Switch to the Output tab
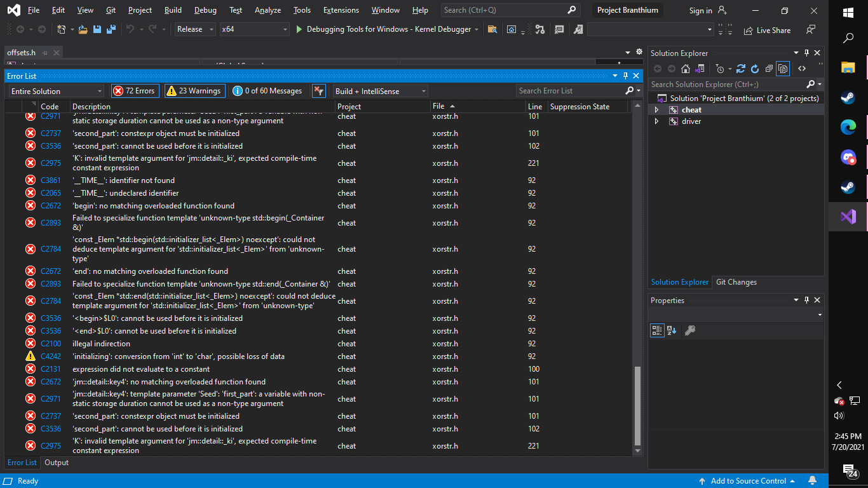The width and height of the screenshot is (868, 488). [57, 463]
